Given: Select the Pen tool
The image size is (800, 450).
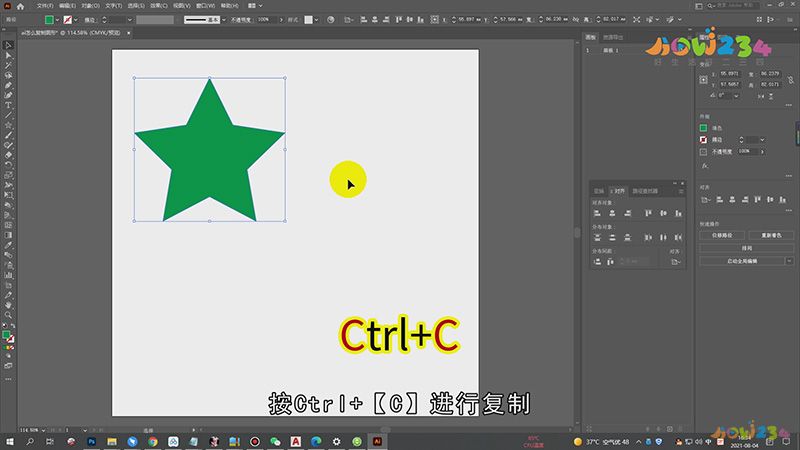Looking at the screenshot, I should click(x=8, y=85).
